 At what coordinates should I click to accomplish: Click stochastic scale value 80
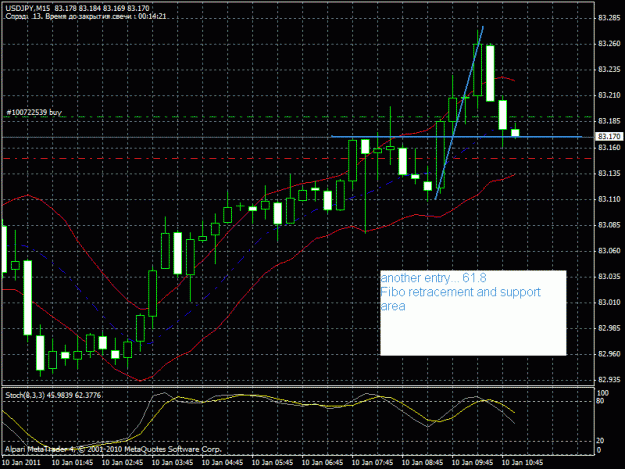[601, 401]
